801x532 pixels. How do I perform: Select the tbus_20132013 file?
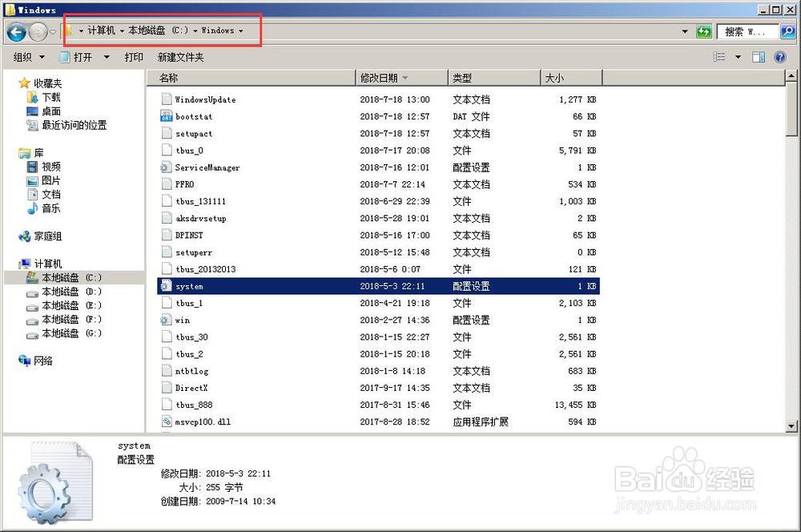point(378,269)
